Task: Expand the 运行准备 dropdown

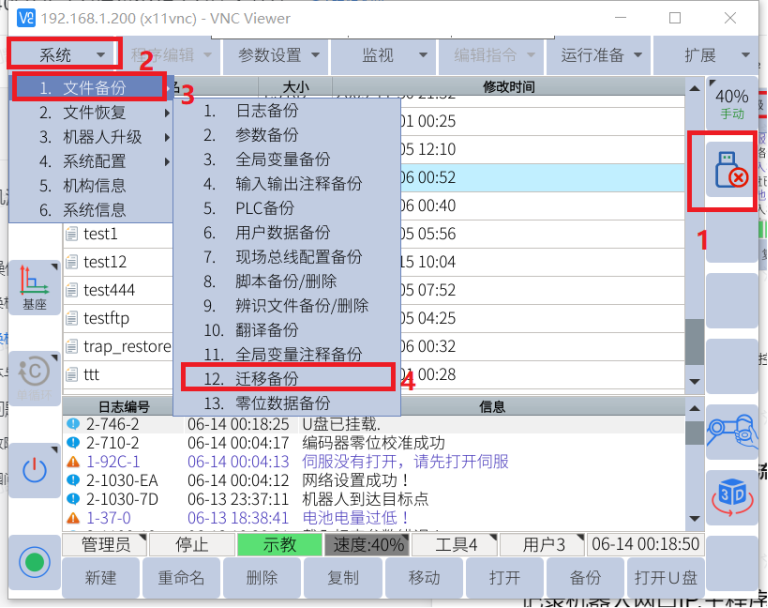Action: [601, 55]
